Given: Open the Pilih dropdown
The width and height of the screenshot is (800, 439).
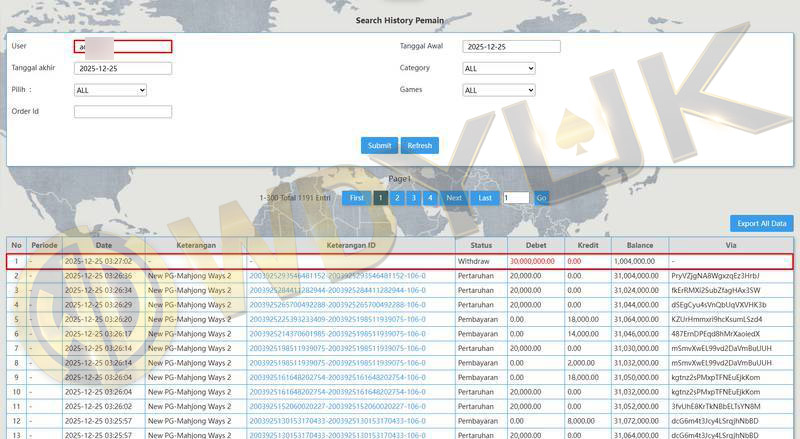Looking at the screenshot, I should tap(110, 90).
